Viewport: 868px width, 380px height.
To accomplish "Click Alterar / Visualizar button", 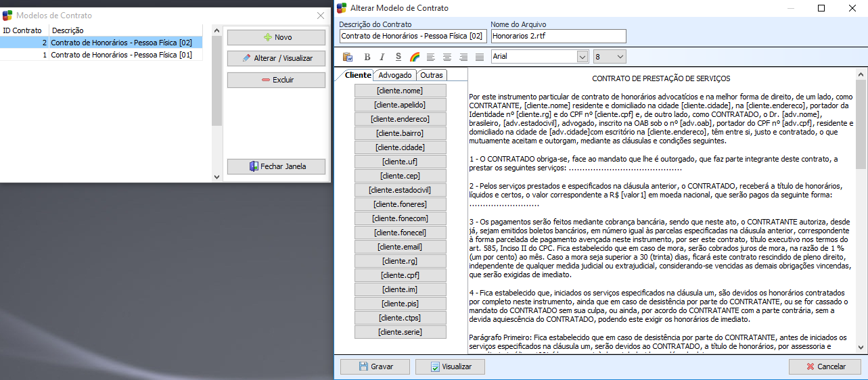I will tap(276, 58).
